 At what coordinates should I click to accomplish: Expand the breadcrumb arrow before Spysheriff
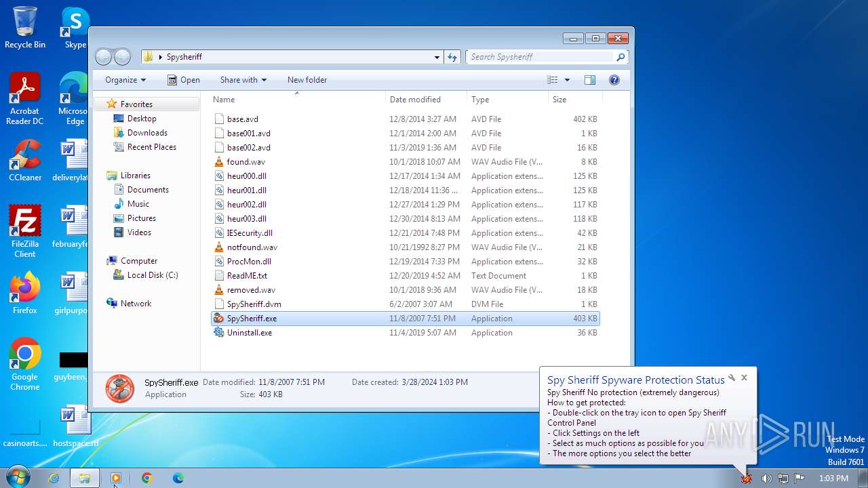161,57
